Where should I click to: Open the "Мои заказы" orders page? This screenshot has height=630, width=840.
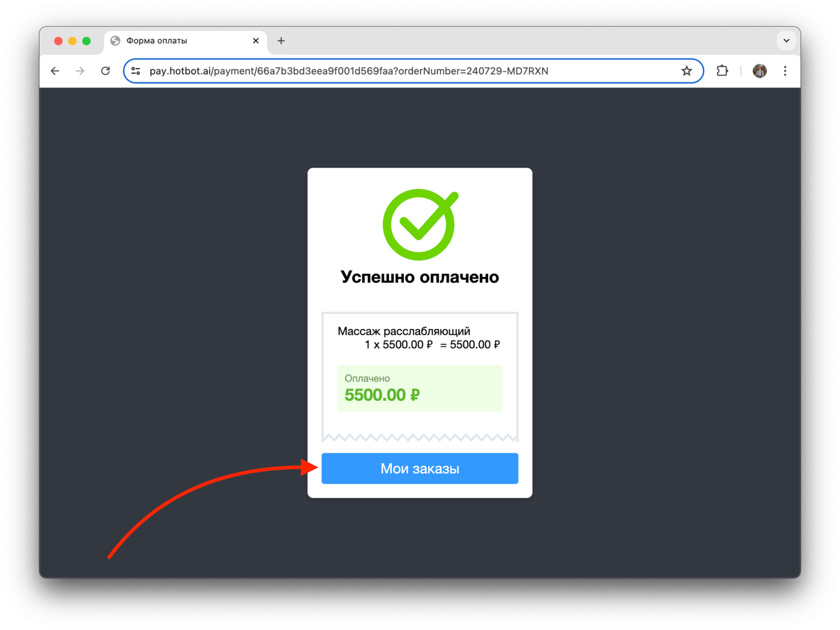[x=419, y=468]
